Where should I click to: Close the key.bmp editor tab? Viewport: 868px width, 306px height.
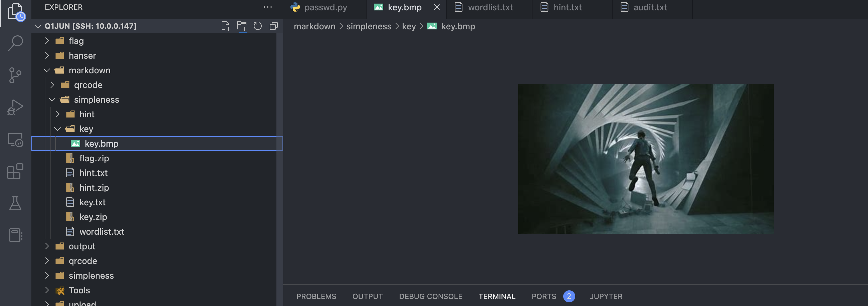pos(437,7)
